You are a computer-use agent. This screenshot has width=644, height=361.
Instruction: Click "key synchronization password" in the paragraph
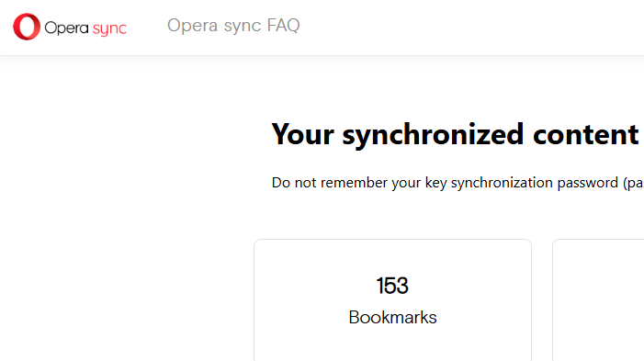[521, 183]
